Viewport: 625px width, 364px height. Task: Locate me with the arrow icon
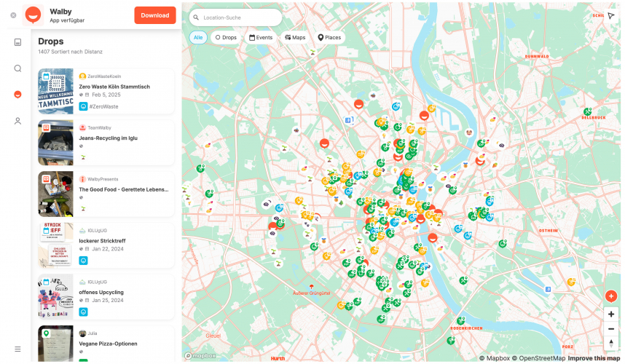click(x=610, y=16)
